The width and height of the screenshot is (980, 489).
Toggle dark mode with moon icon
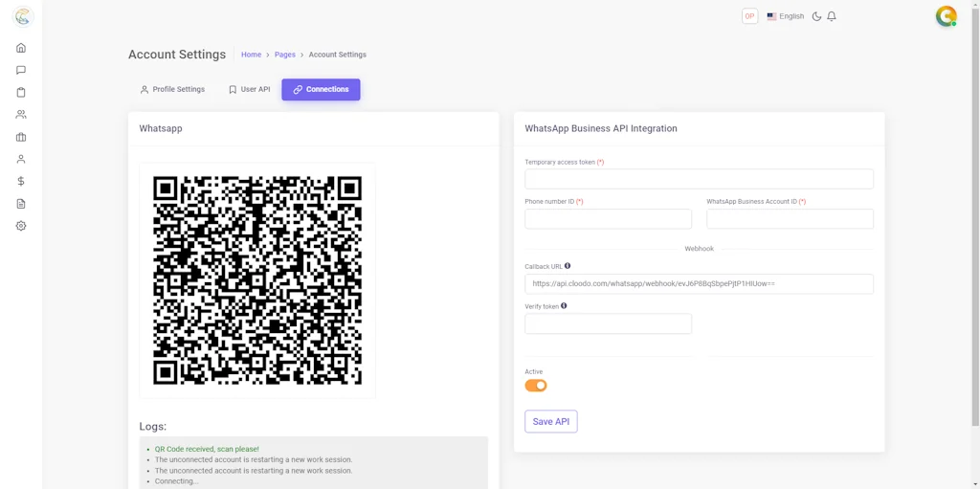816,16
